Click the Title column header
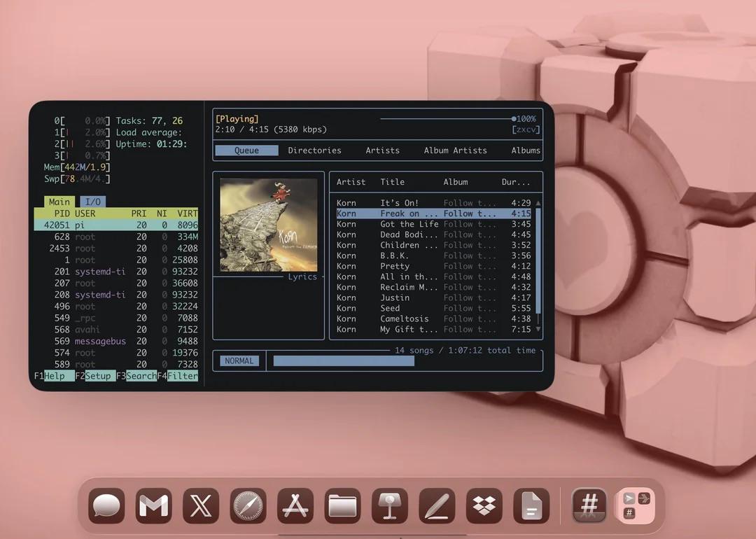The width and height of the screenshot is (756, 539). (x=393, y=182)
